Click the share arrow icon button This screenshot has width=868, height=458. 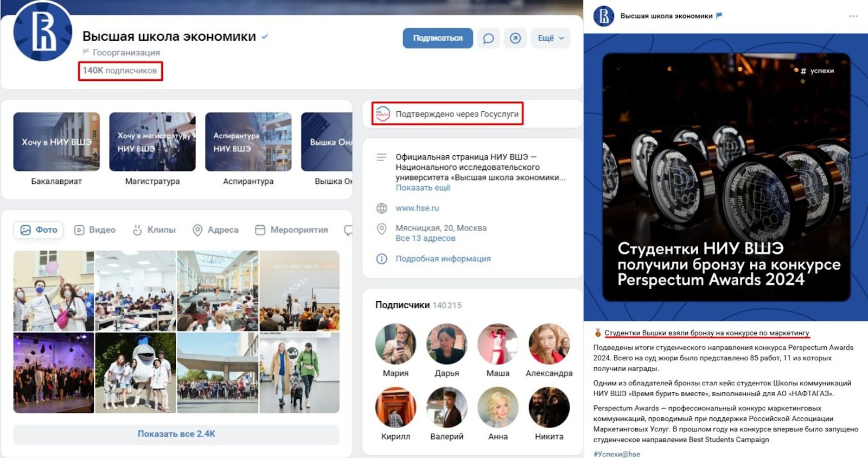515,38
